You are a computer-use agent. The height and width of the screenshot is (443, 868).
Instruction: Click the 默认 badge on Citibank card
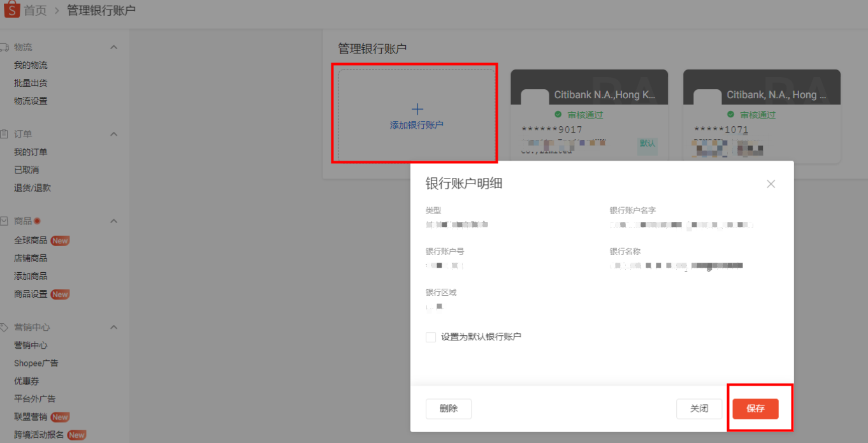[x=647, y=145]
